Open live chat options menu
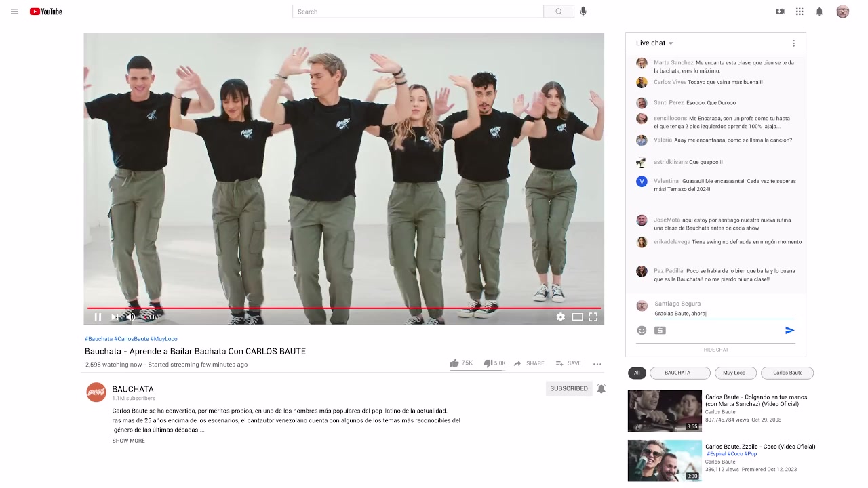Image resolution: width=868 pixels, height=488 pixels. pyautogui.click(x=793, y=43)
